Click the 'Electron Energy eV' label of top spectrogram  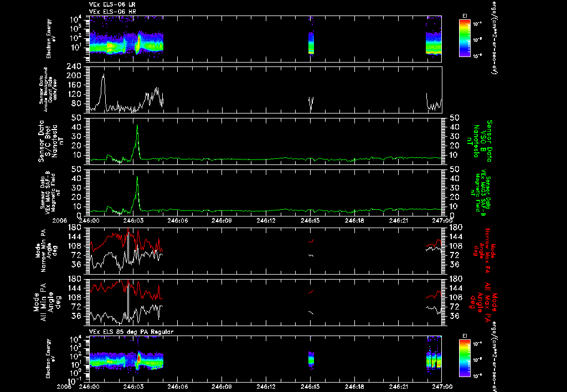(x=51, y=39)
